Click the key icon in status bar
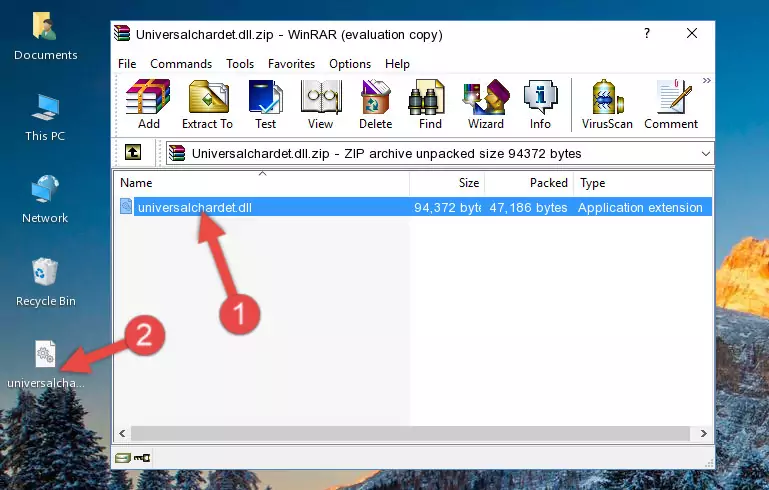Screen dimensions: 769x490 [142, 458]
